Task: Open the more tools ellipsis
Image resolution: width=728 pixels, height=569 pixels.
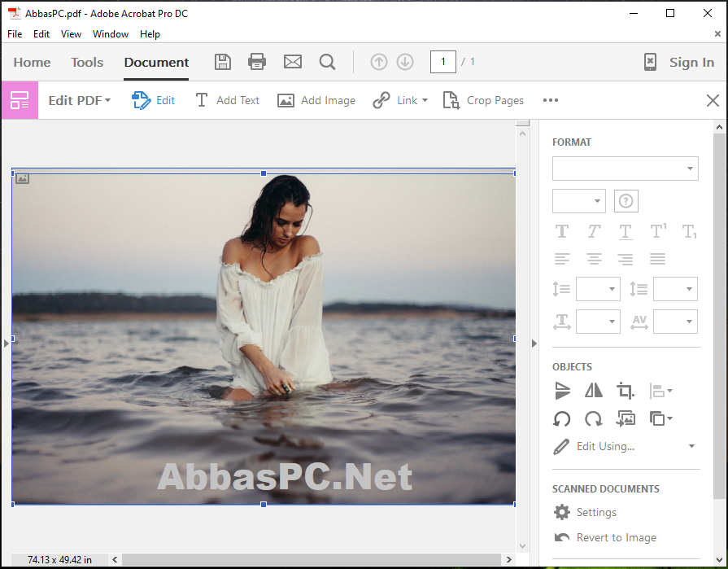Action: (551, 100)
